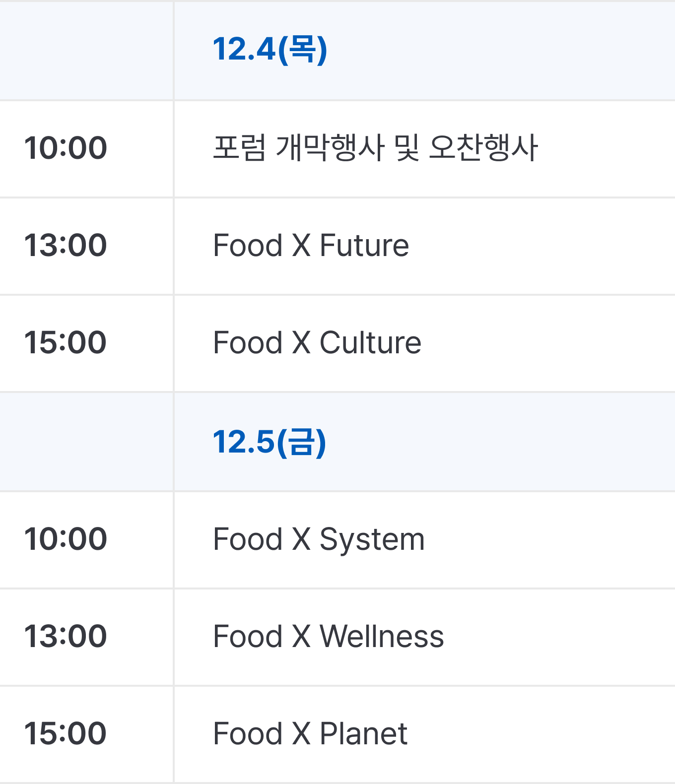
Task: Open the Food X Planet session
Action: (x=310, y=734)
